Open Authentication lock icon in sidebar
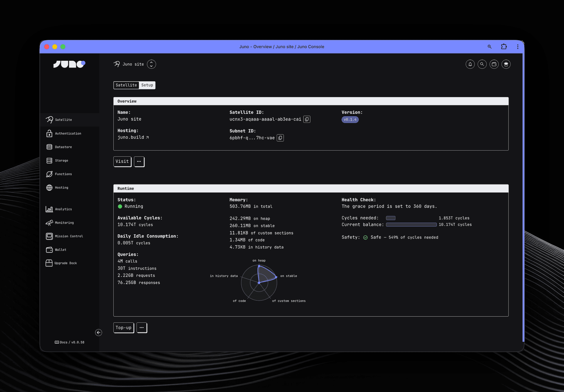The image size is (564, 392). (x=49, y=134)
